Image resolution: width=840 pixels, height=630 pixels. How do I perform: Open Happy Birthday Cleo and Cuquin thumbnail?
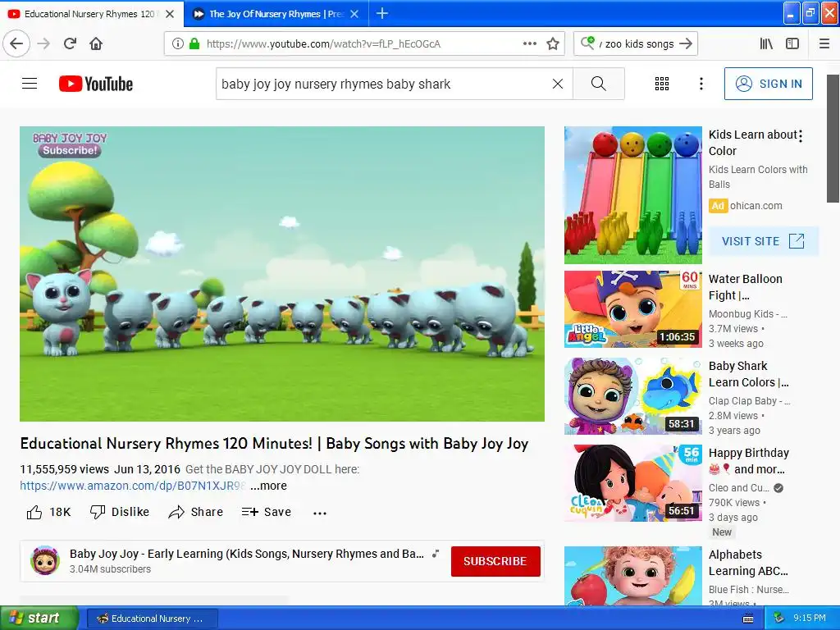(x=633, y=482)
